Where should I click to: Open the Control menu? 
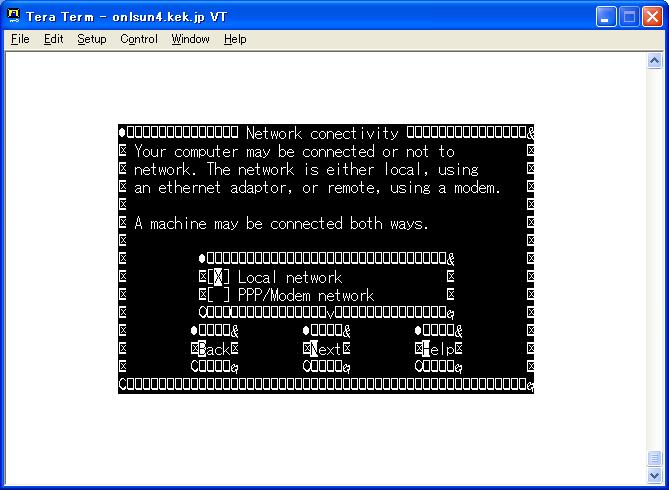139,39
